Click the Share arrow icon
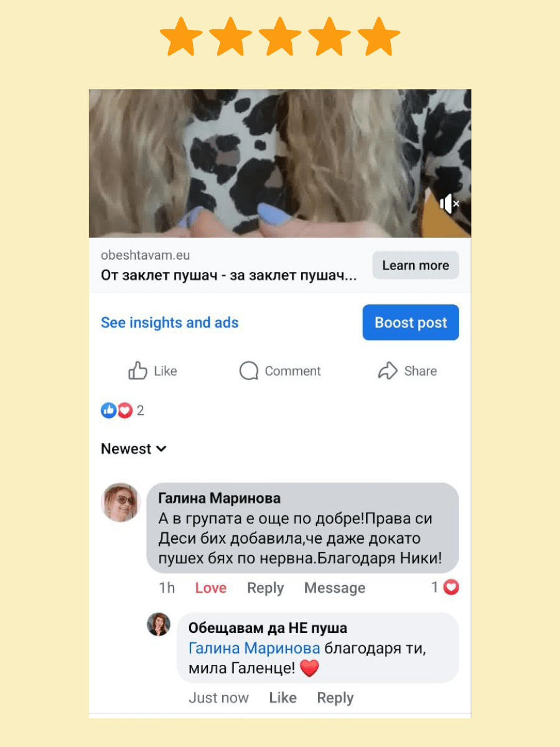 coord(388,371)
